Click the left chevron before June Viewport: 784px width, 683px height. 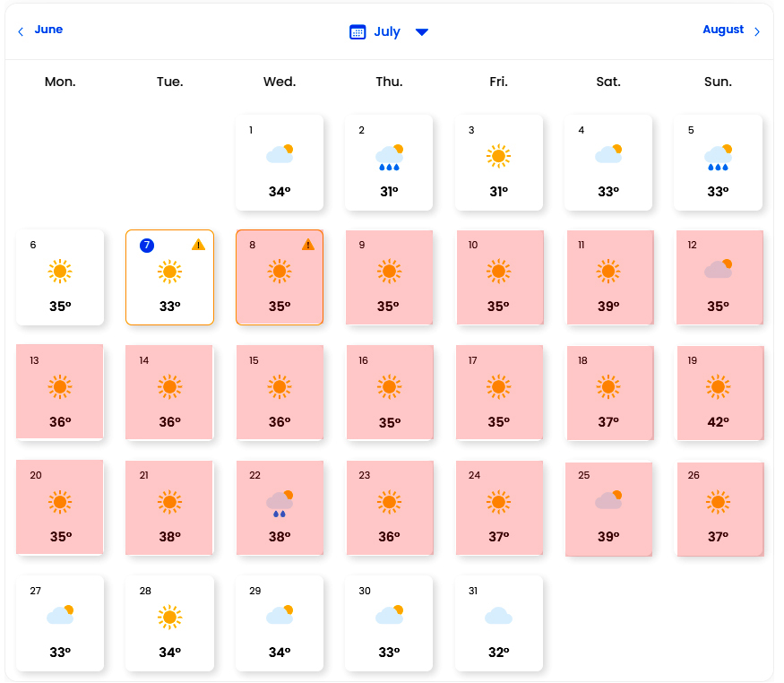21,32
